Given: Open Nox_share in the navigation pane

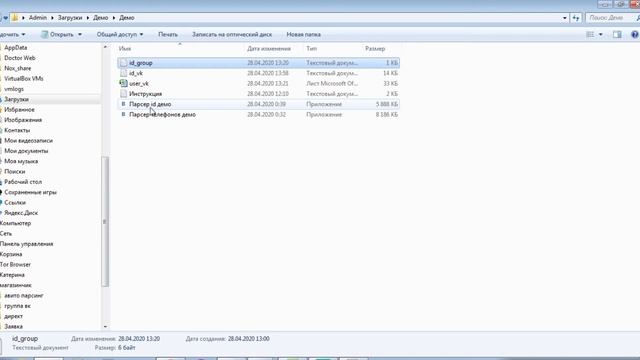Looking at the screenshot, I should (18, 68).
